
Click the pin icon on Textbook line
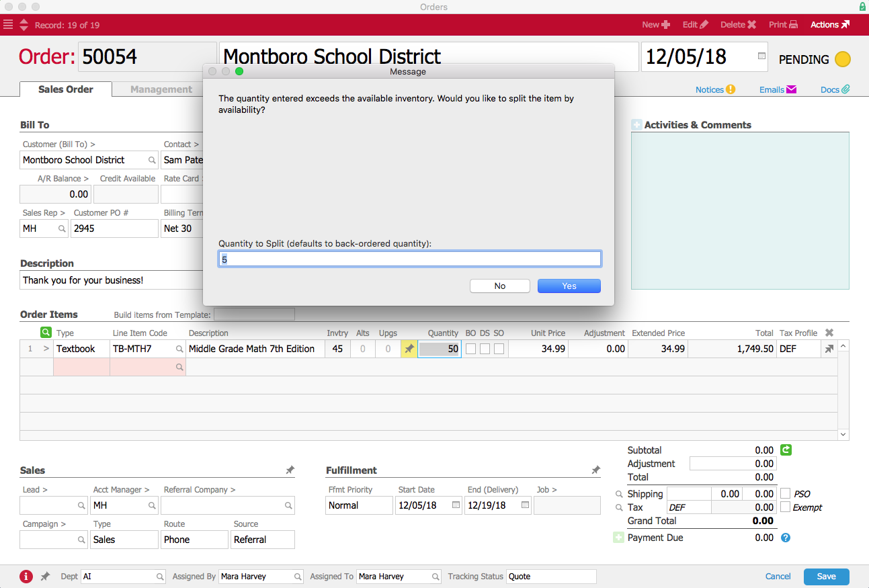click(409, 349)
